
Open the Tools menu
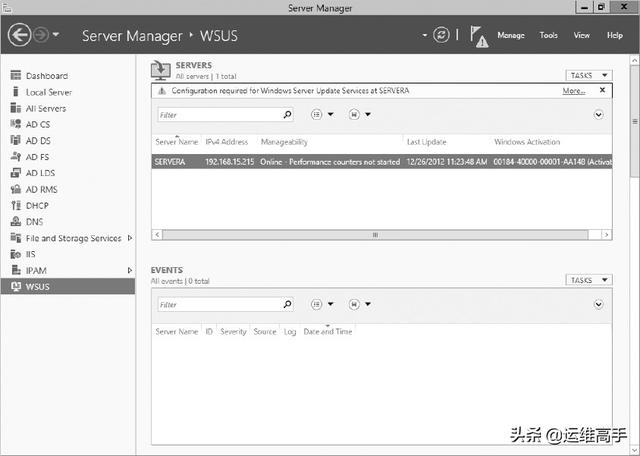548,36
